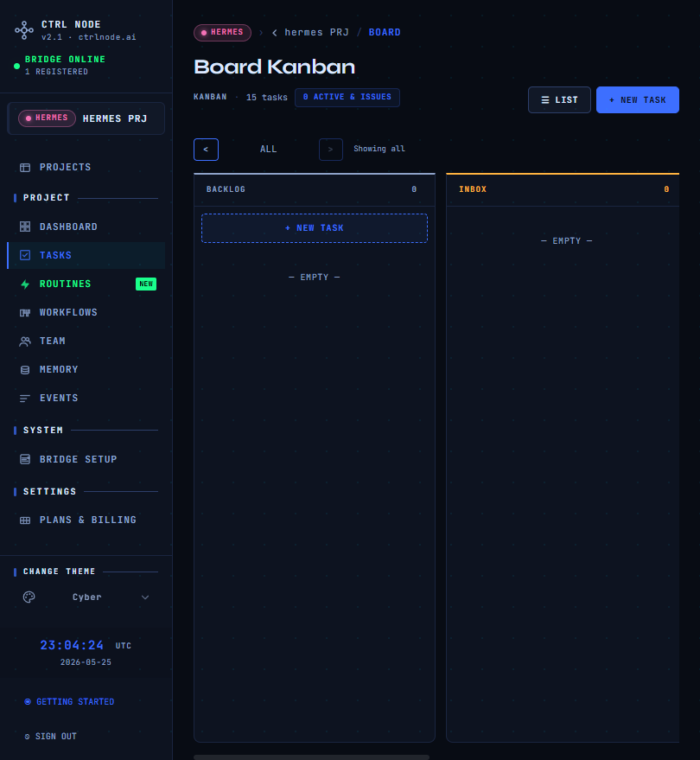This screenshot has height=760, width=700.
Task: Click the Tasks checkmark icon
Action: tap(25, 255)
